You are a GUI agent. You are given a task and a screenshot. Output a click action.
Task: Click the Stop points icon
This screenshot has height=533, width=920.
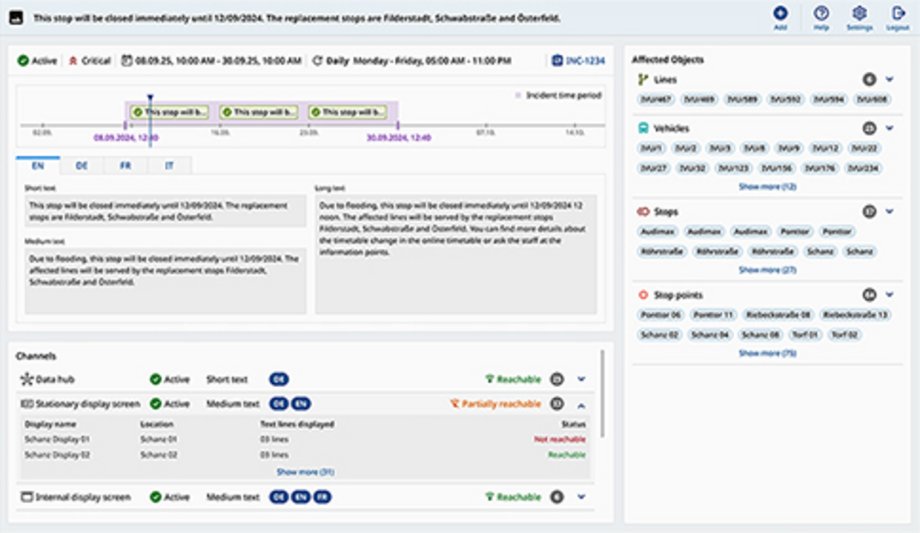point(642,295)
